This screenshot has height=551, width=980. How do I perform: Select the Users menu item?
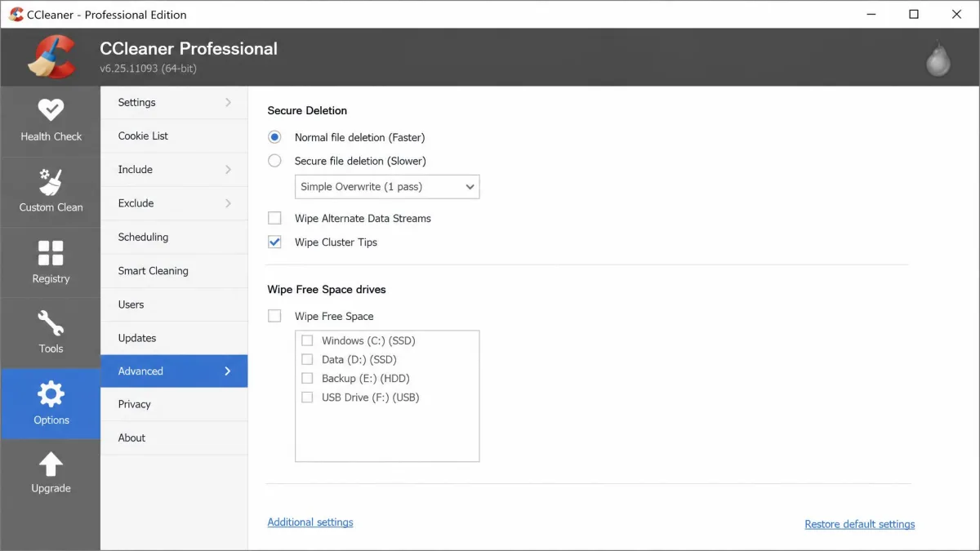pyautogui.click(x=174, y=304)
